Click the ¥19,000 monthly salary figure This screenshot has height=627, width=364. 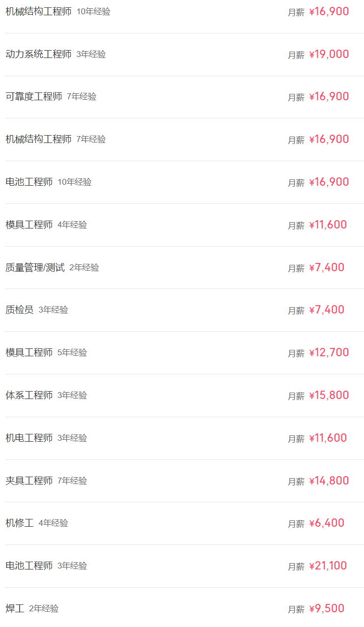tap(329, 55)
